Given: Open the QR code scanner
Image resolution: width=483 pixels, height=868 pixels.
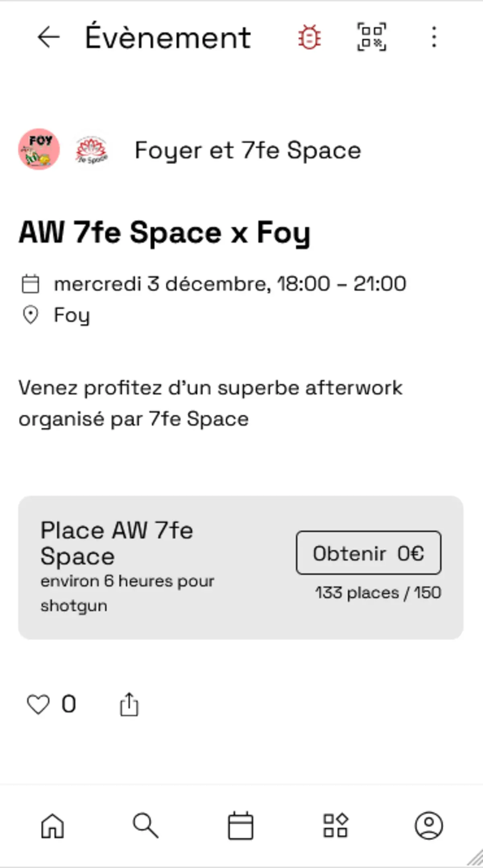Looking at the screenshot, I should (372, 37).
